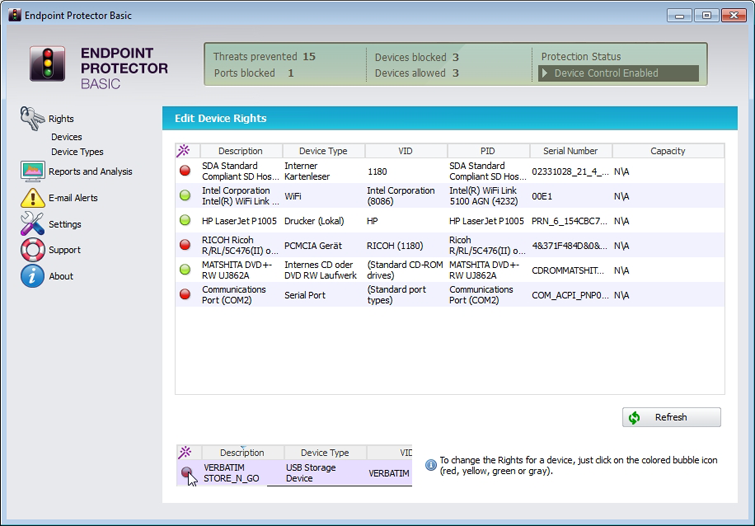Open the Support section
This screenshot has height=526, width=755.
tap(64, 250)
